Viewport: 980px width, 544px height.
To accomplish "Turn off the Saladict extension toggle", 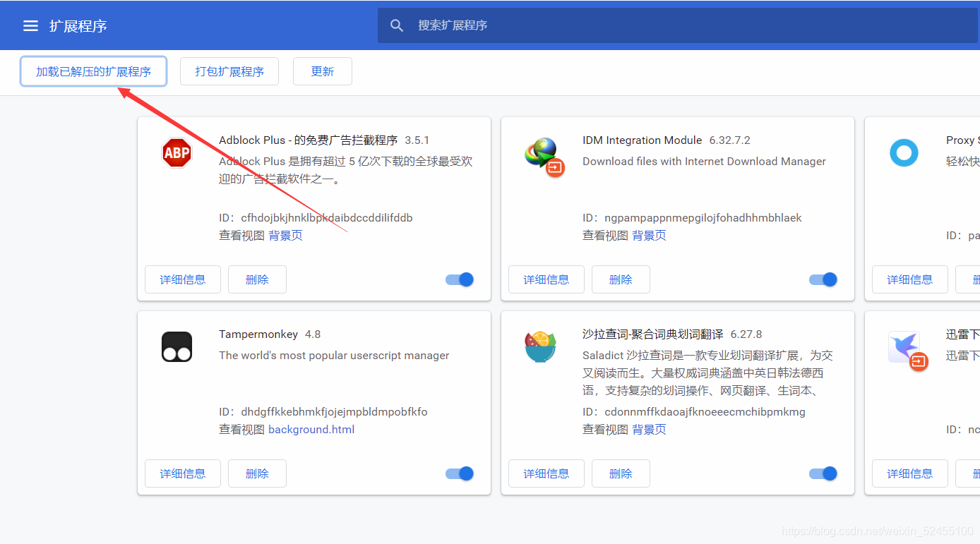I will pyautogui.click(x=823, y=473).
